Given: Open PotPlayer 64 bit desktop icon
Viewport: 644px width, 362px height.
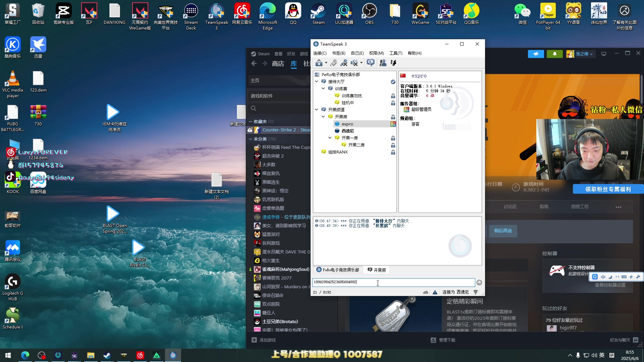Looking at the screenshot, I should point(548,17).
